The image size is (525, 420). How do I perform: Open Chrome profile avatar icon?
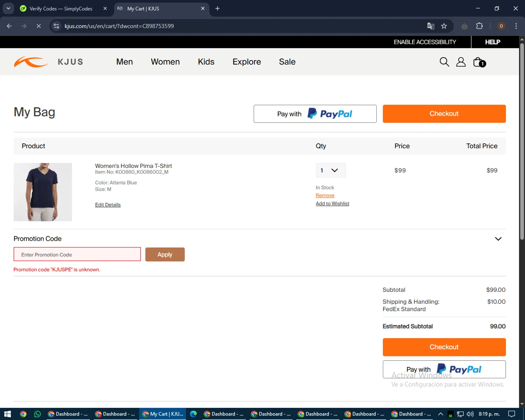[x=501, y=26]
